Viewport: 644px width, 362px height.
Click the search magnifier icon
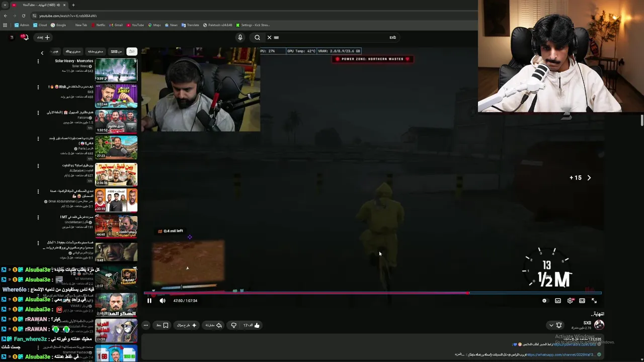[257, 37]
